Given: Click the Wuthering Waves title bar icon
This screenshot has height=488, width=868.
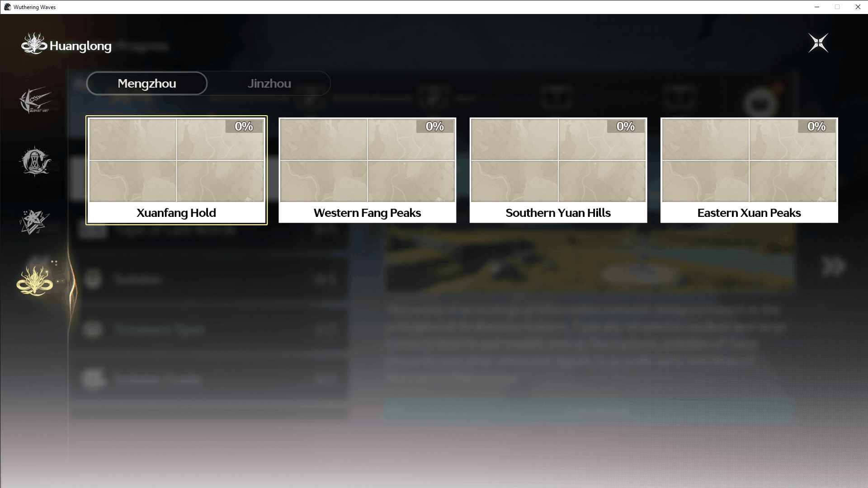Looking at the screenshot, I should [x=7, y=7].
